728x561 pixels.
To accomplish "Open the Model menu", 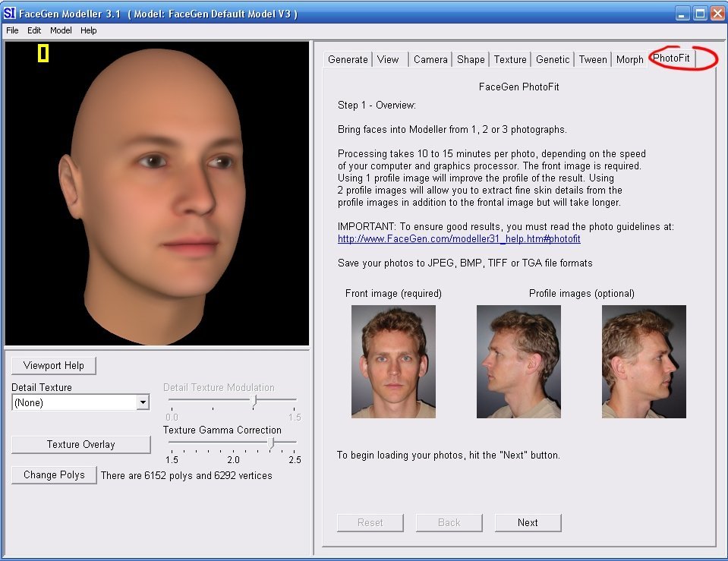I will coord(61,30).
